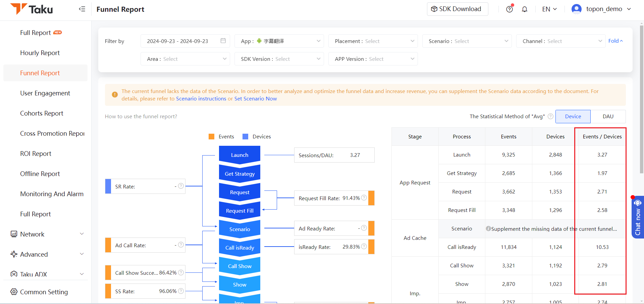This screenshot has height=304, width=644.
Task: Click the date range input field
Action: [x=185, y=41]
